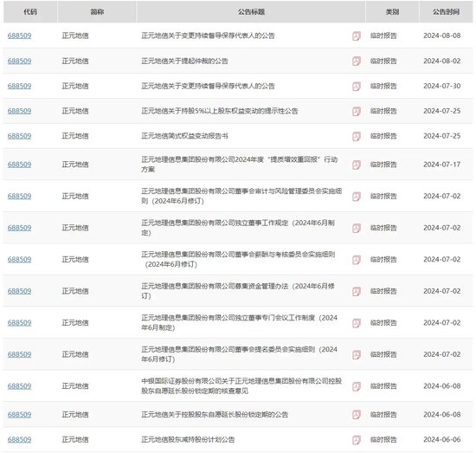Click 临时报告 in the 提起仲裁 row

click(383, 61)
